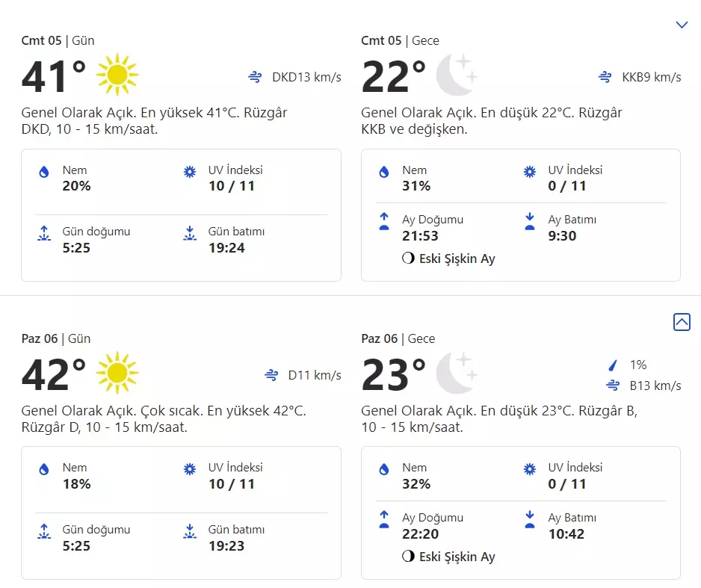
Task: Click humidity drop icon beside Nem 20%
Action: [44, 172]
